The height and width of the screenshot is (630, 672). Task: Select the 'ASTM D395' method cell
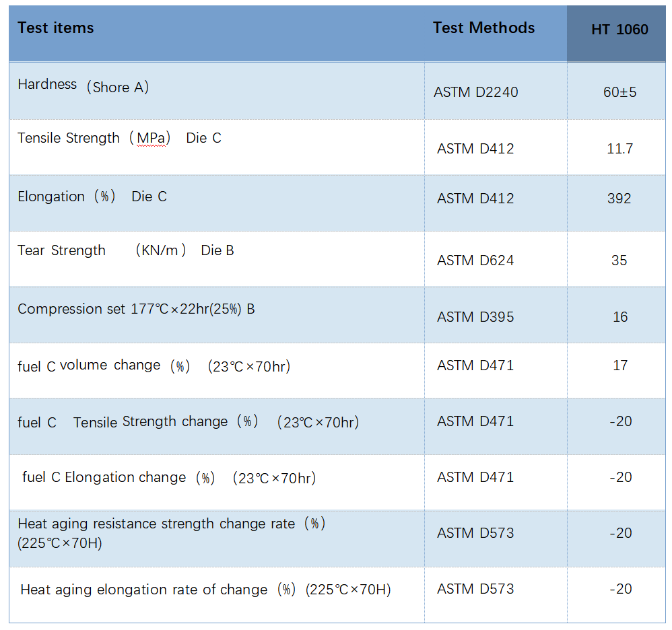475,317
